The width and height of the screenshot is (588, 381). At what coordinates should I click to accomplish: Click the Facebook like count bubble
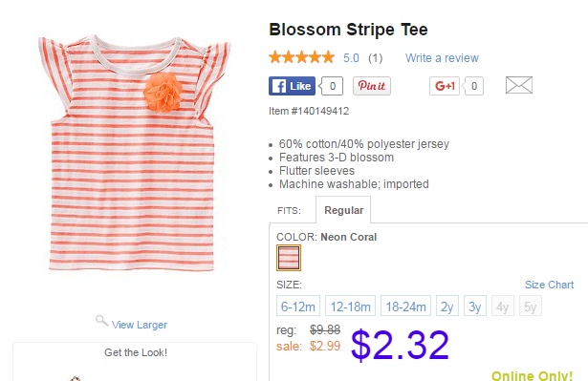(x=331, y=86)
